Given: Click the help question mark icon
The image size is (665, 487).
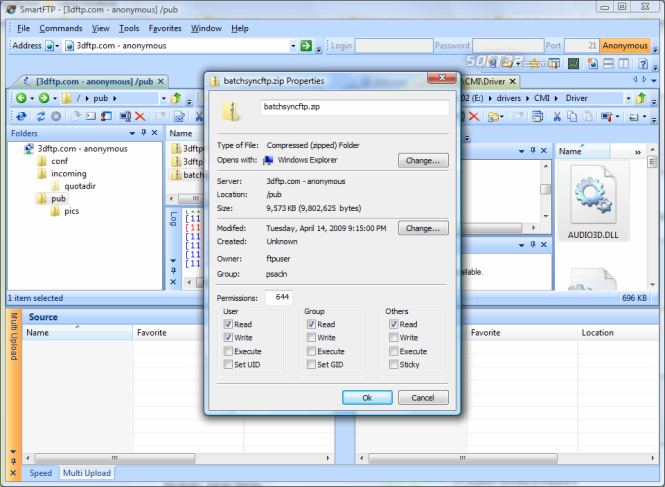Looking at the screenshot, I should (x=643, y=64).
